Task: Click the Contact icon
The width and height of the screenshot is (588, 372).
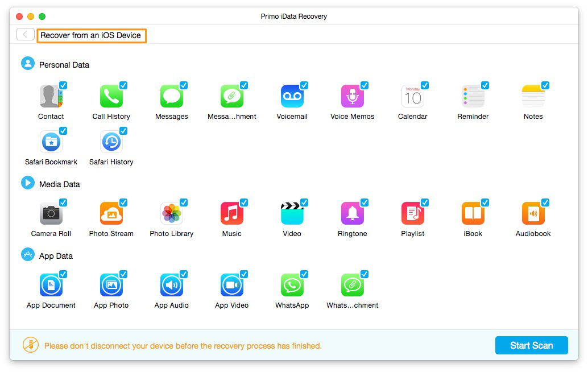Action: tap(51, 96)
